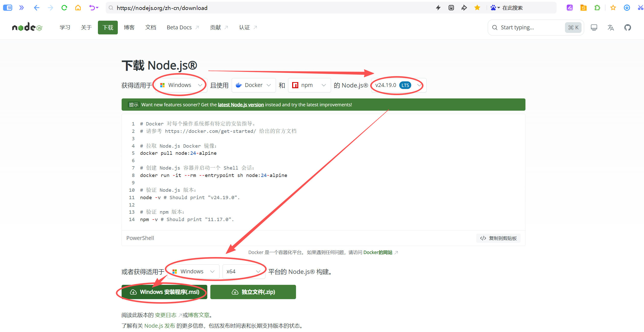Open favorites with the outlined star icon
The height and width of the screenshot is (332, 644).
[x=613, y=8]
